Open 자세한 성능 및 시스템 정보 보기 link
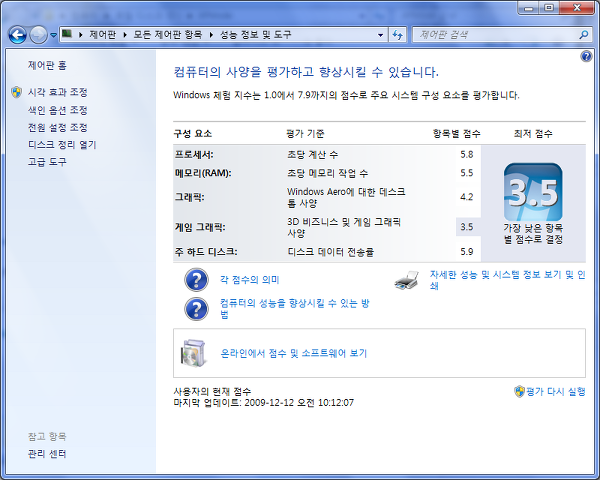Viewport: 600px width, 480px height. coord(507,280)
